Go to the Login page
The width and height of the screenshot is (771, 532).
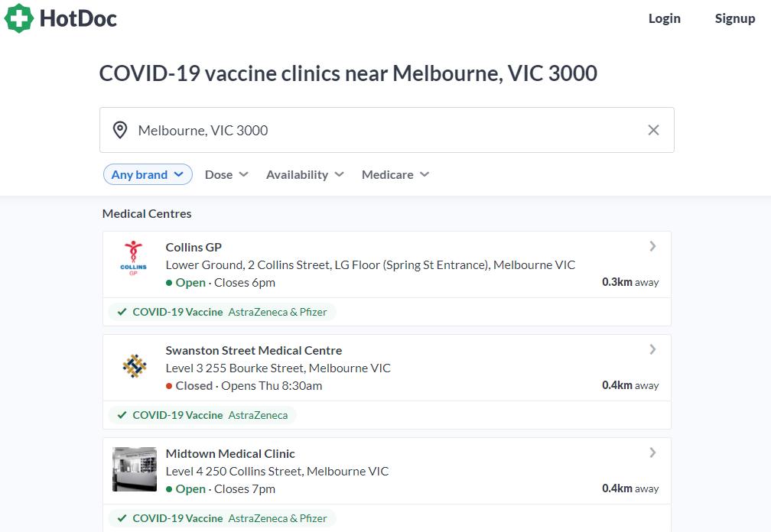[x=664, y=18]
